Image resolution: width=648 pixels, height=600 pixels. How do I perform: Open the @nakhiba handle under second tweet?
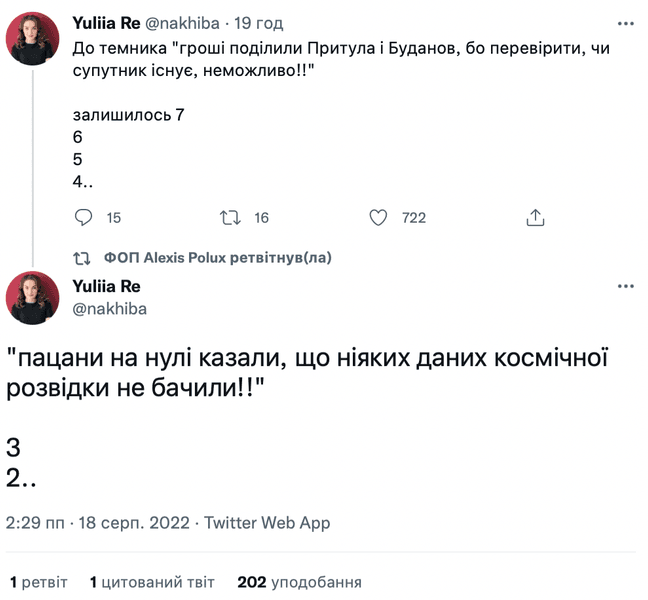tap(110, 308)
